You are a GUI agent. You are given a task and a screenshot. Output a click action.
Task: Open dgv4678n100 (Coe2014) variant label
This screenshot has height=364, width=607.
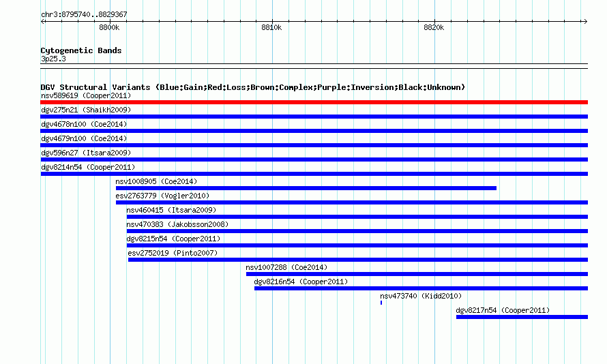pos(84,124)
